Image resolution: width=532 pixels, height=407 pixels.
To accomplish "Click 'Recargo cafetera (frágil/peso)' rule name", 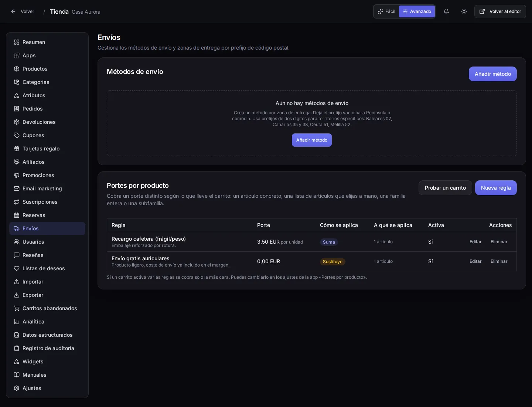I will pos(149,239).
